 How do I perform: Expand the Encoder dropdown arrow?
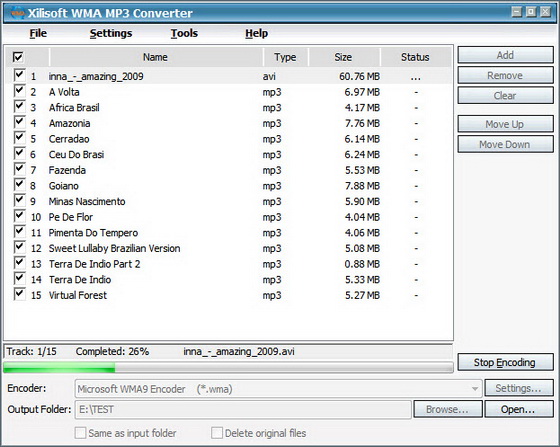(x=475, y=388)
